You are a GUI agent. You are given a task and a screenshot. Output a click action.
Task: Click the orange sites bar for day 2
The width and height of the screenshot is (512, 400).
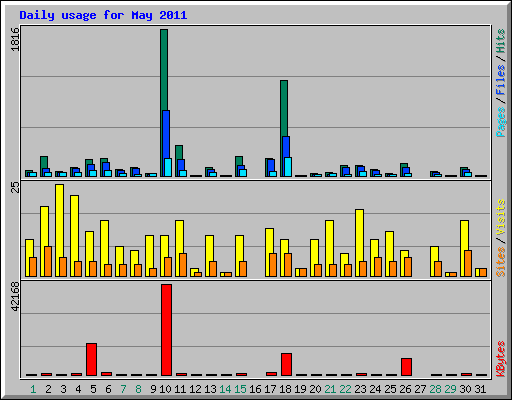click(48, 261)
